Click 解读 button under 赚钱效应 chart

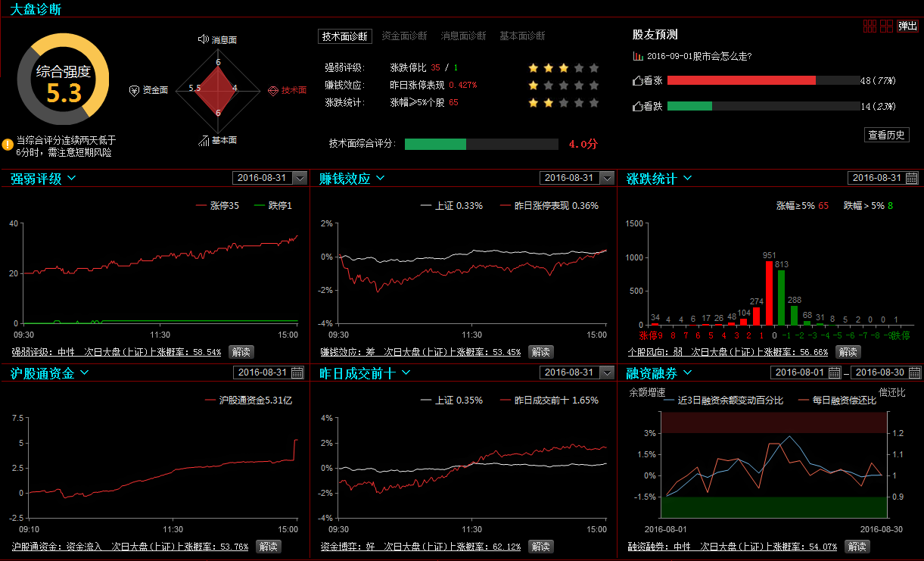point(540,352)
